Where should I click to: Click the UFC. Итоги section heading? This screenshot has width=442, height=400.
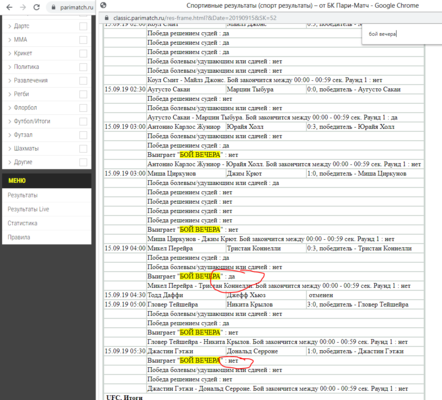[124, 397]
